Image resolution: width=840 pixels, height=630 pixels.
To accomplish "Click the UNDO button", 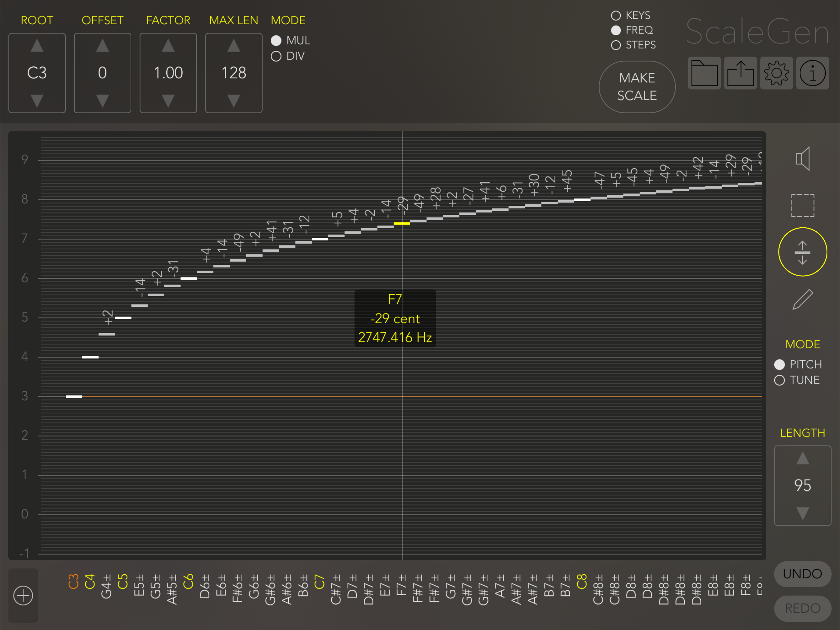I will click(x=802, y=574).
